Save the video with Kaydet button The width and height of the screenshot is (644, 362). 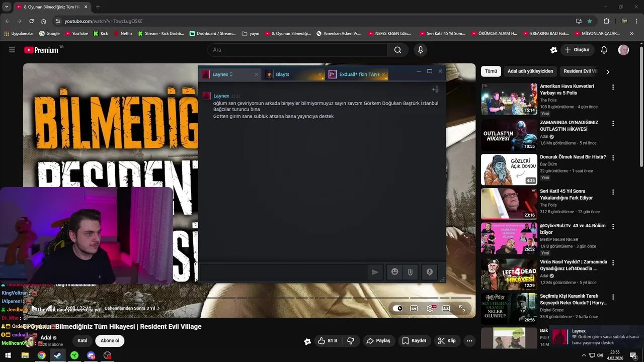[x=414, y=341]
